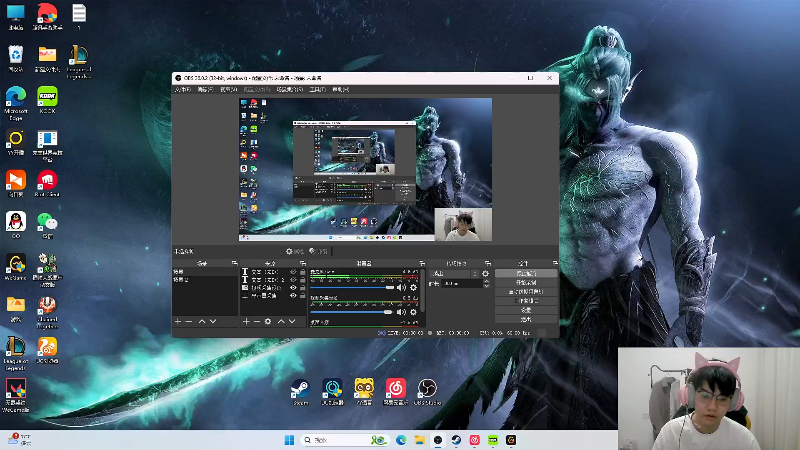
Task: Start the virtual camera from Controls
Action: [526, 292]
